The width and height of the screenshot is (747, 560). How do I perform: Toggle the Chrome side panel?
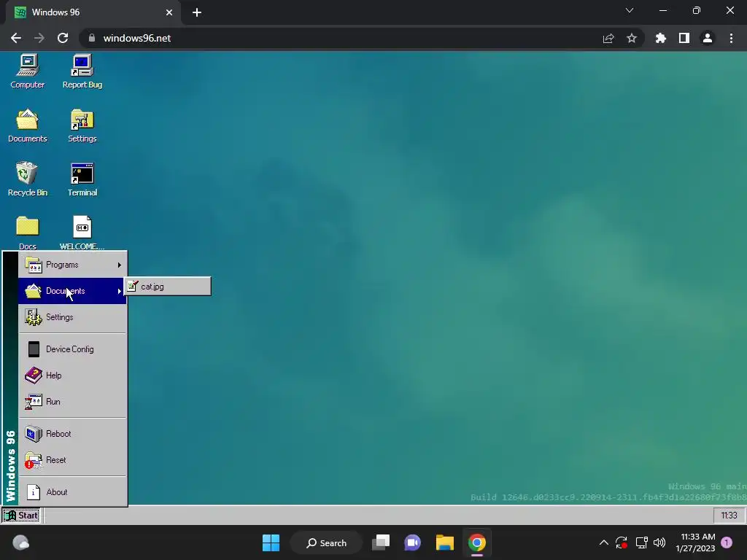[684, 38]
